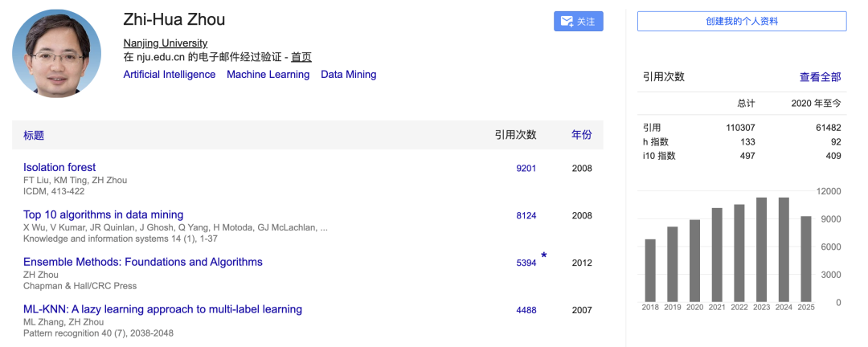Open the Isolation forest paper
Viewport: 868px width, 347px height.
59,168
